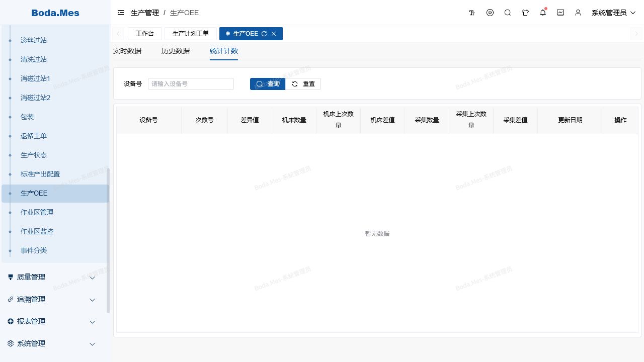Click the 差异值 column header

point(250,120)
